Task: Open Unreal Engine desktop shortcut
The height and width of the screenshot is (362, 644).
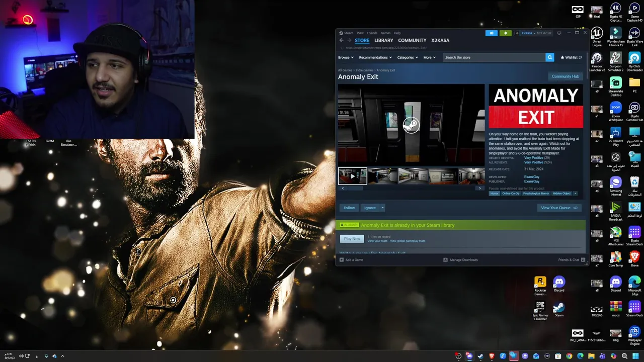Action: pos(597,37)
